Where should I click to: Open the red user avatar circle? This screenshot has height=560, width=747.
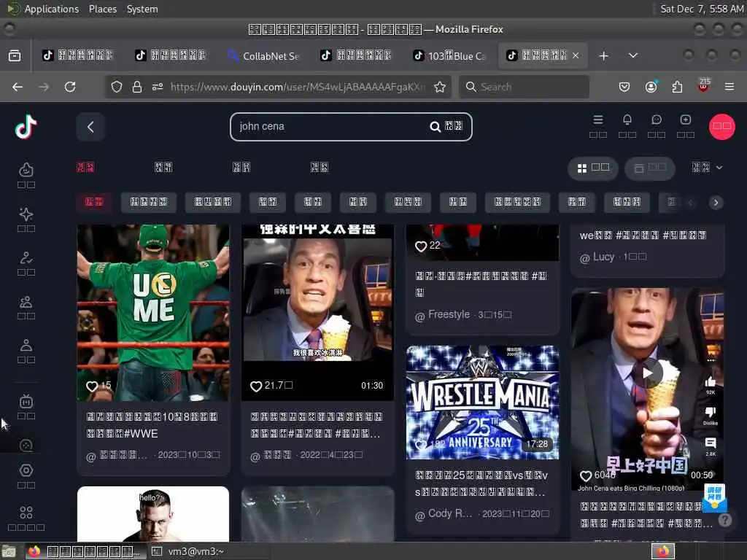[x=721, y=127]
